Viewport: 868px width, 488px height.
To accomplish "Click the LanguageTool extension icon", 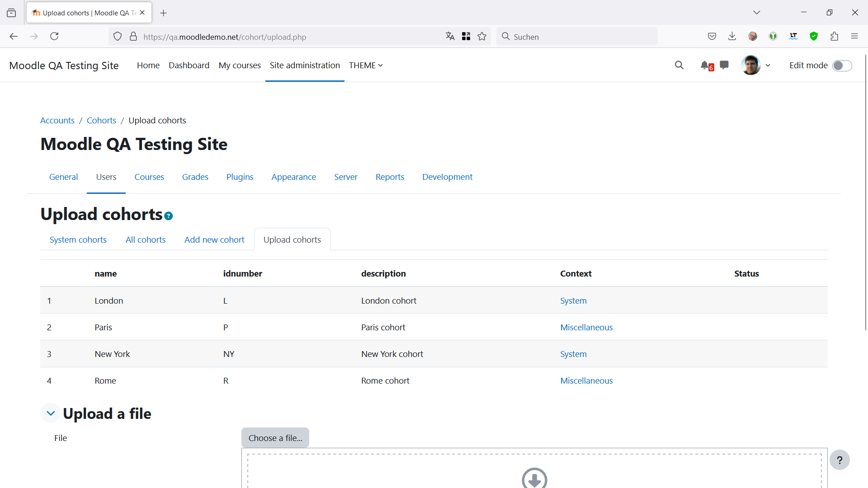I will pos(793,36).
